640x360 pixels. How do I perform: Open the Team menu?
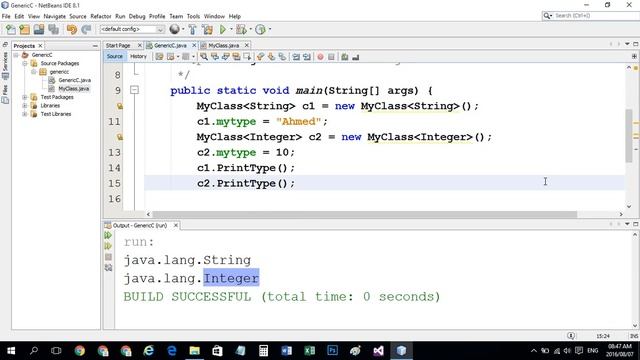pos(176,16)
